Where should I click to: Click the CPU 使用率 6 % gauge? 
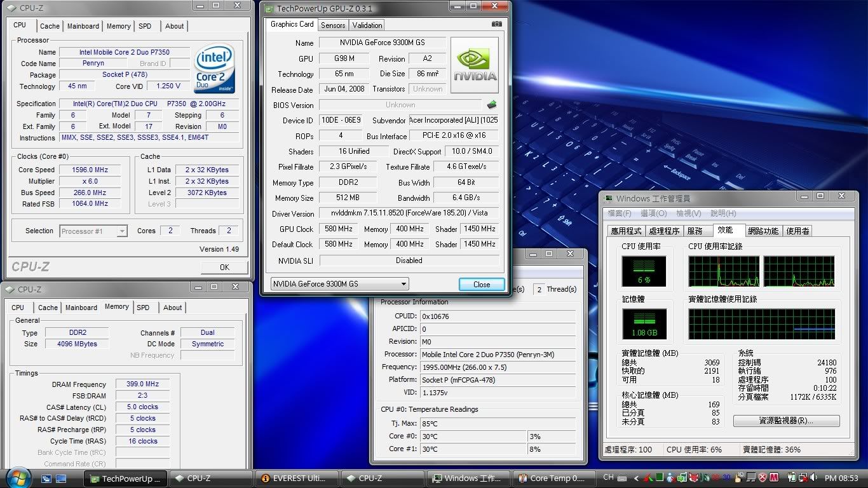(644, 271)
